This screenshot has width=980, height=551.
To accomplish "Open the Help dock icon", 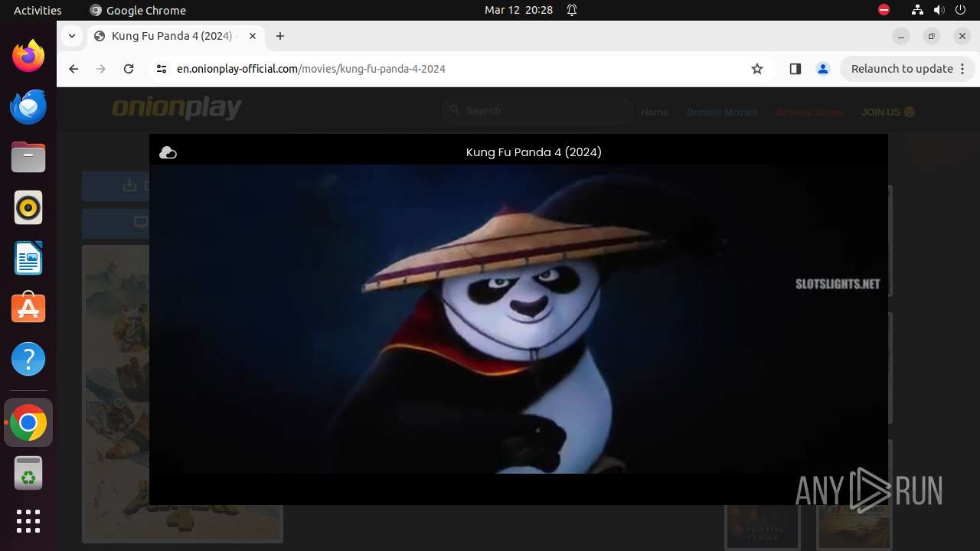I will pyautogui.click(x=28, y=359).
